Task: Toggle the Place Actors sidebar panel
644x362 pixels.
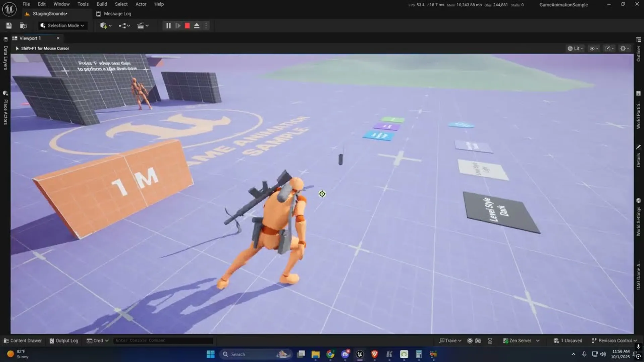Action: click(5, 107)
